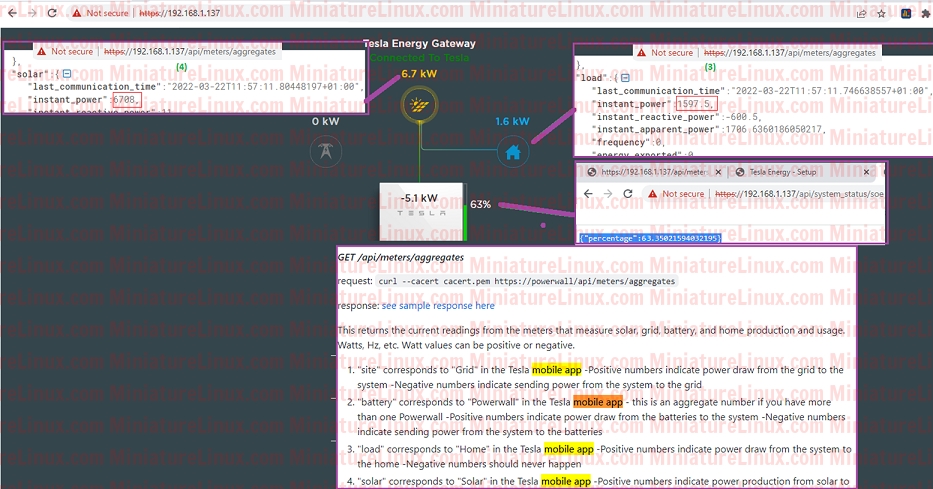Image resolution: width=933 pixels, height=489 pixels.
Task: Click the api/system_status/soe URL bar
Action: click(x=799, y=194)
